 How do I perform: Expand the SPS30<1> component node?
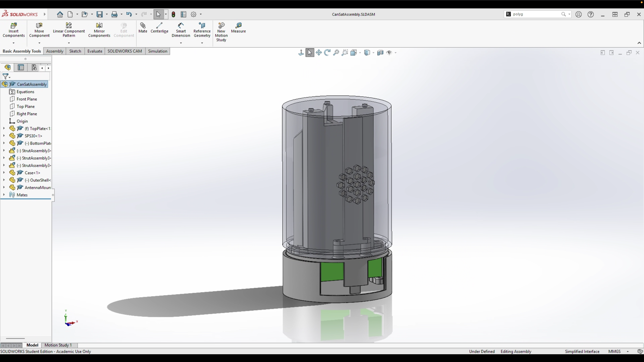point(4,136)
